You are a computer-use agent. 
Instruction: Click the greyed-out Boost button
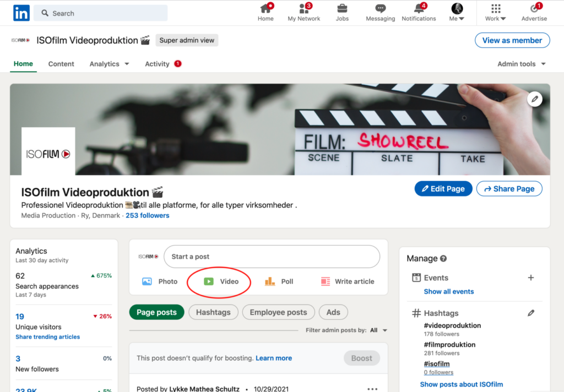(361, 358)
